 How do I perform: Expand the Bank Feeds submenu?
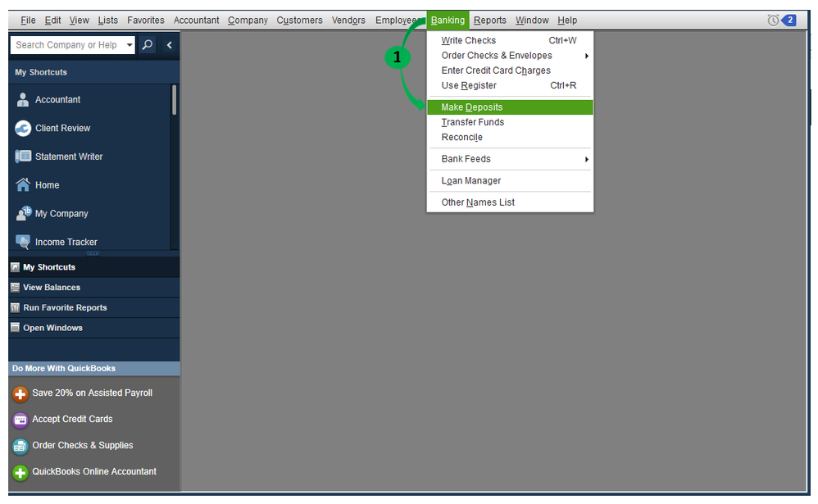point(586,159)
